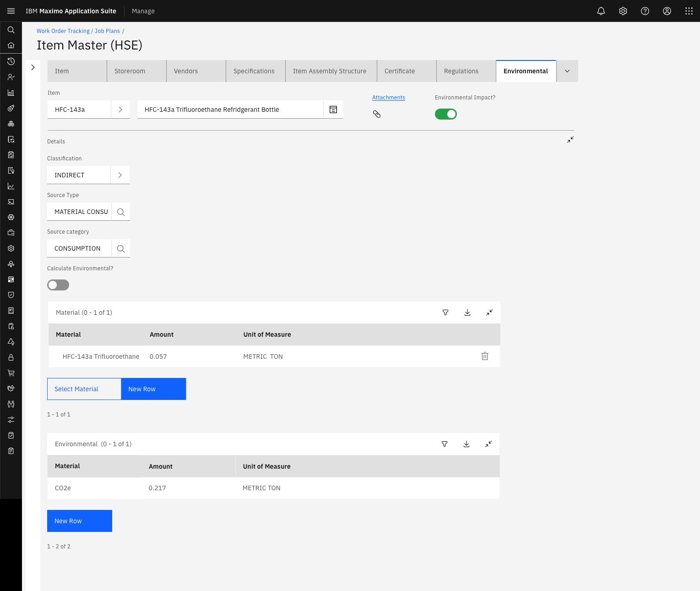
Task: Click the bar chart icon in sidebar
Action: [x=11, y=93]
